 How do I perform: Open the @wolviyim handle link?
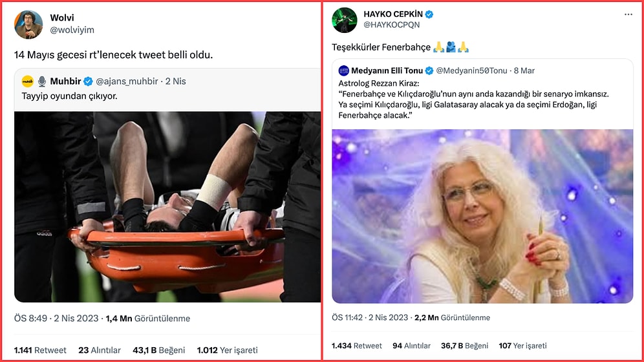[x=71, y=29]
